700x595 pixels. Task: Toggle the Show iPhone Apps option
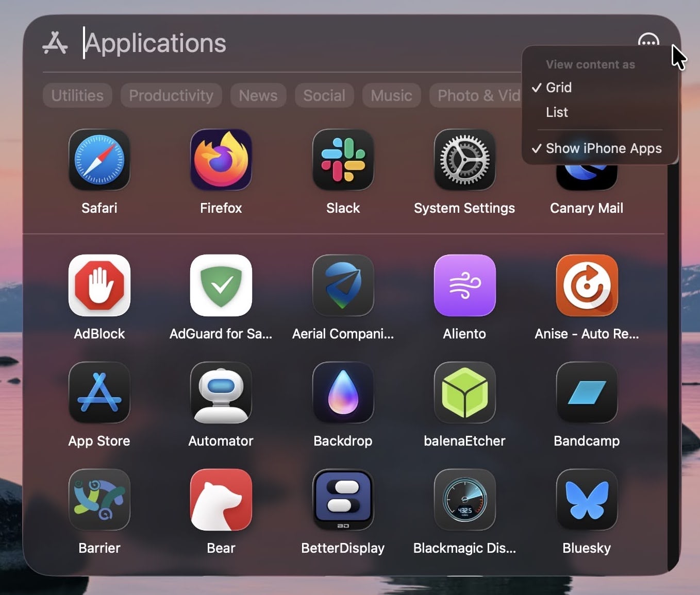pyautogui.click(x=603, y=148)
